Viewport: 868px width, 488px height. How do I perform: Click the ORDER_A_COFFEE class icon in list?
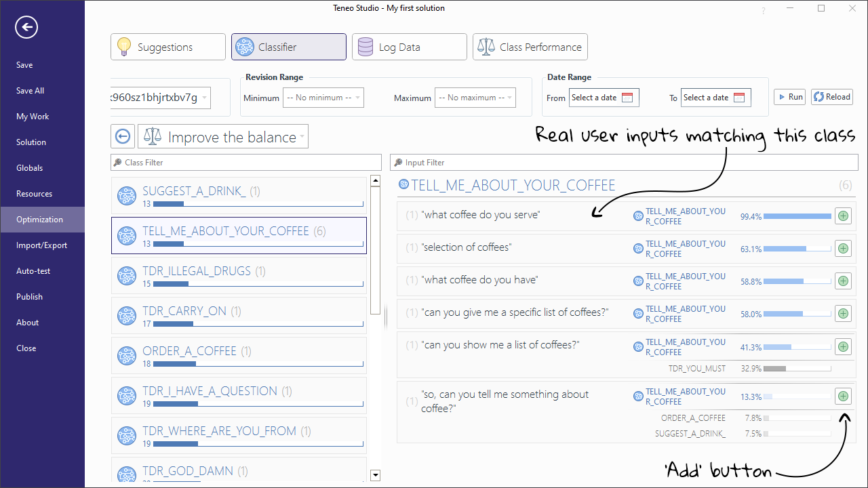[127, 356]
